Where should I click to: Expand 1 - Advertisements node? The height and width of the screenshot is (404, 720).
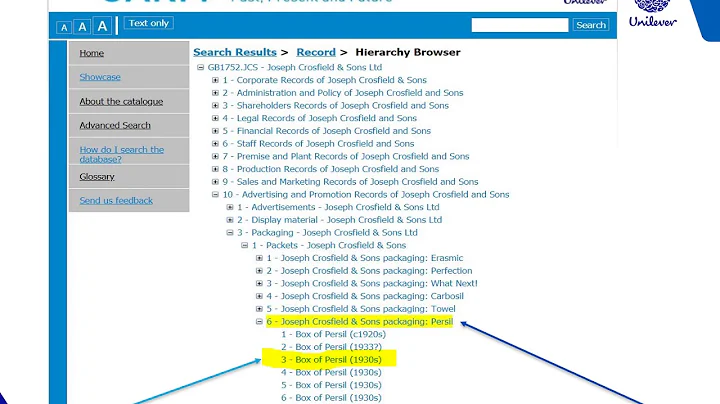tap(230, 208)
